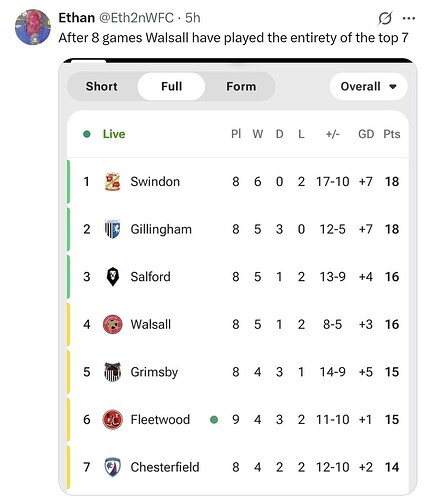The height and width of the screenshot is (500, 430).
Task: Switch to the Form view
Action: pos(241,86)
